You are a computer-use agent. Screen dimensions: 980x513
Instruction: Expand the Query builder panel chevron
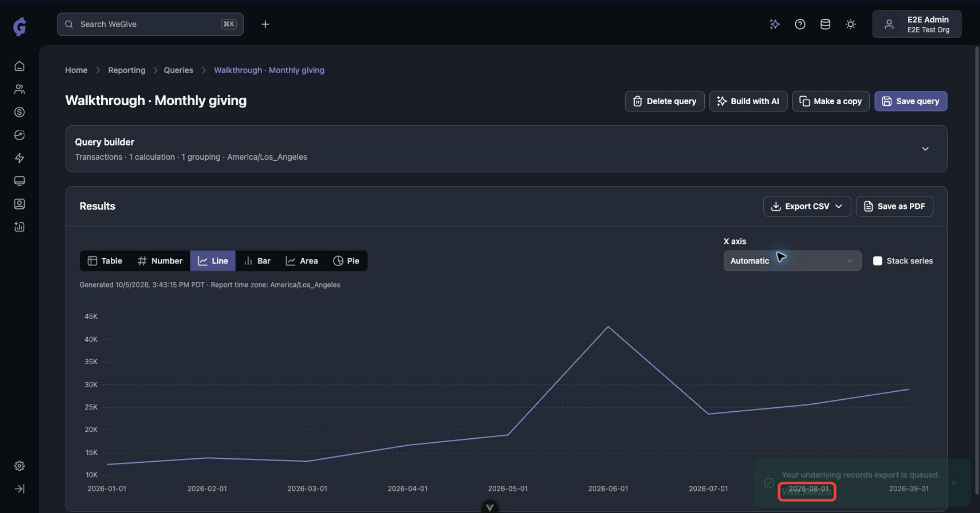[925, 149]
